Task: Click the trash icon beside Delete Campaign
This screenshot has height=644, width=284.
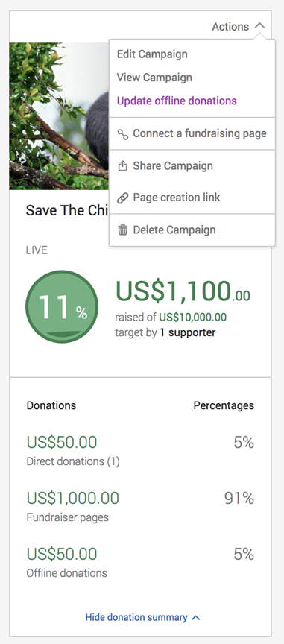Action: (x=122, y=230)
